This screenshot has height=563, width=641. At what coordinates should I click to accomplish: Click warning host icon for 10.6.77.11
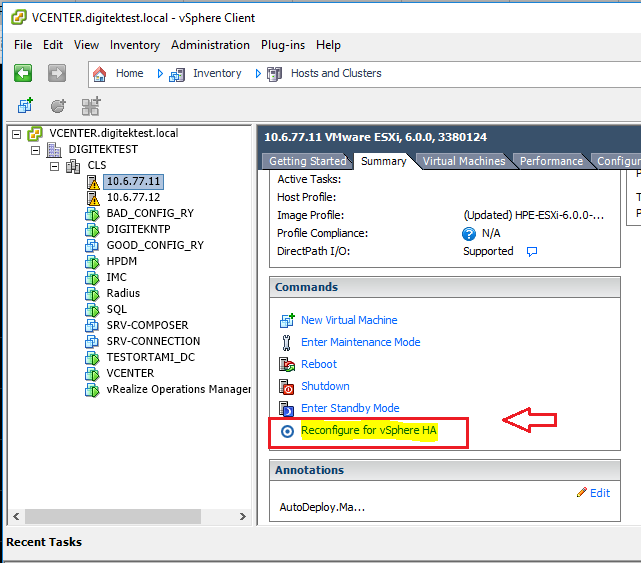coord(93,182)
